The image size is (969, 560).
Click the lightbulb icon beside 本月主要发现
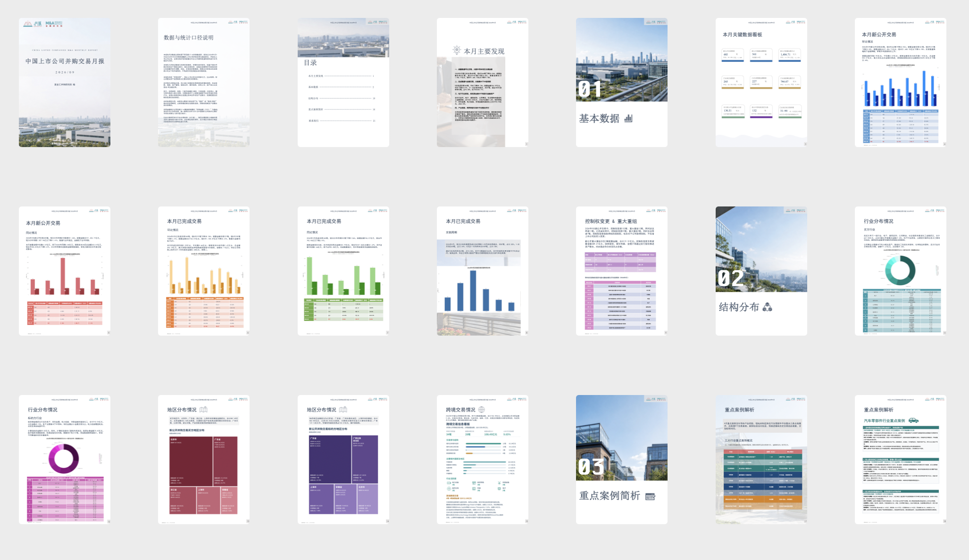pos(456,50)
